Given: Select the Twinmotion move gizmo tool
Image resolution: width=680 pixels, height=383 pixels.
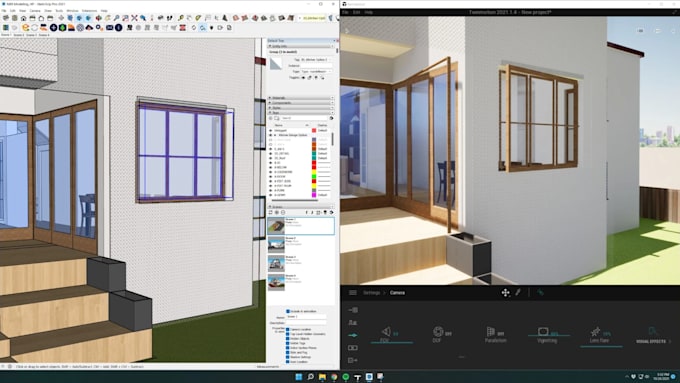Looking at the screenshot, I should tap(506, 292).
